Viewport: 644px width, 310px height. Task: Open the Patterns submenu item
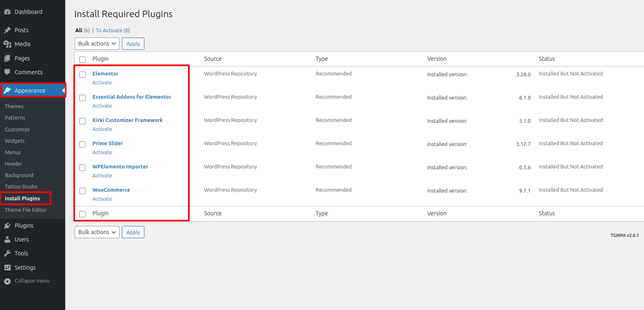click(x=15, y=117)
